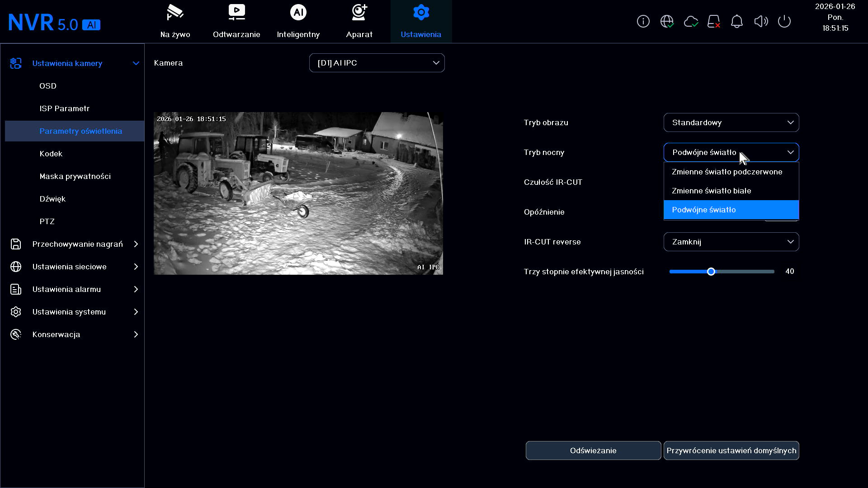Select Zmienne światło podczerwone option
This screenshot has height=488, width=868.
(x=731, y=172)
